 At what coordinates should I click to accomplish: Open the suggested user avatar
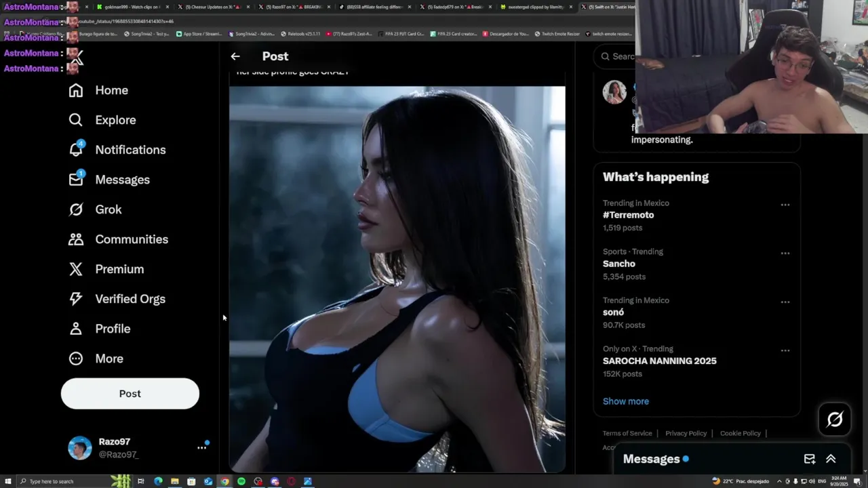coord(614,92)
